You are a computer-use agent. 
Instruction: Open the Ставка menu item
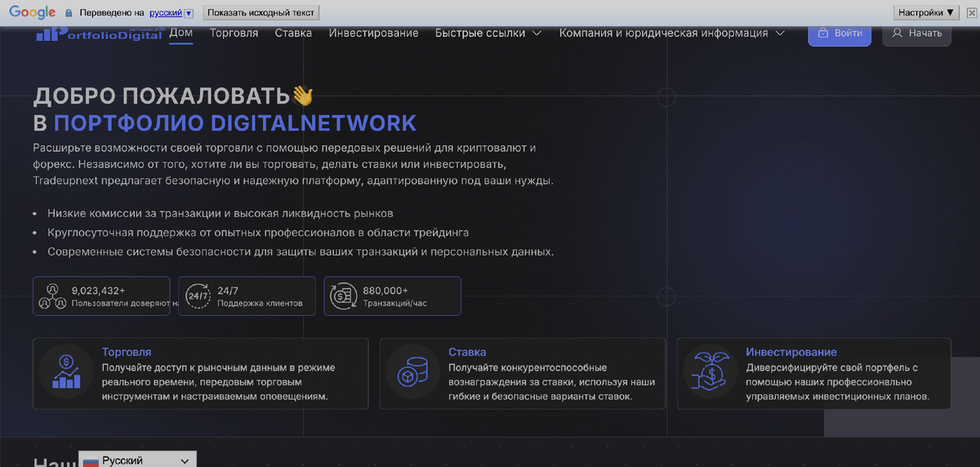tap(294, 33)
